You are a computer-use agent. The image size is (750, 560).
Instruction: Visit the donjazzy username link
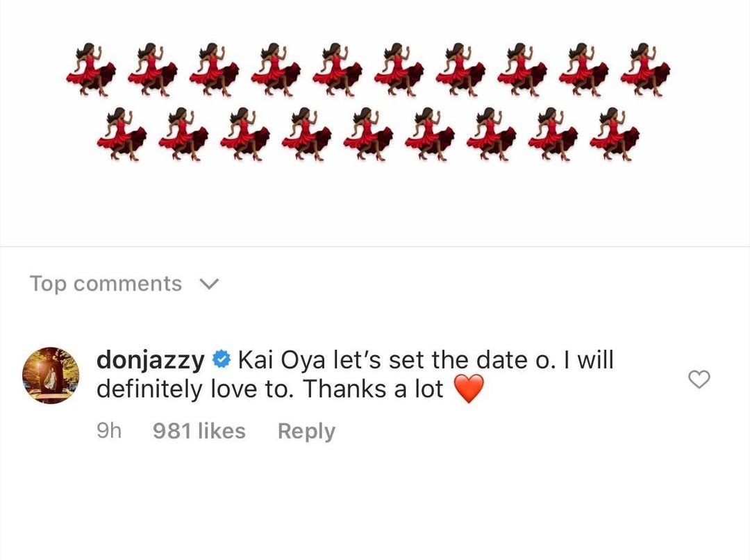pos(150,360)
